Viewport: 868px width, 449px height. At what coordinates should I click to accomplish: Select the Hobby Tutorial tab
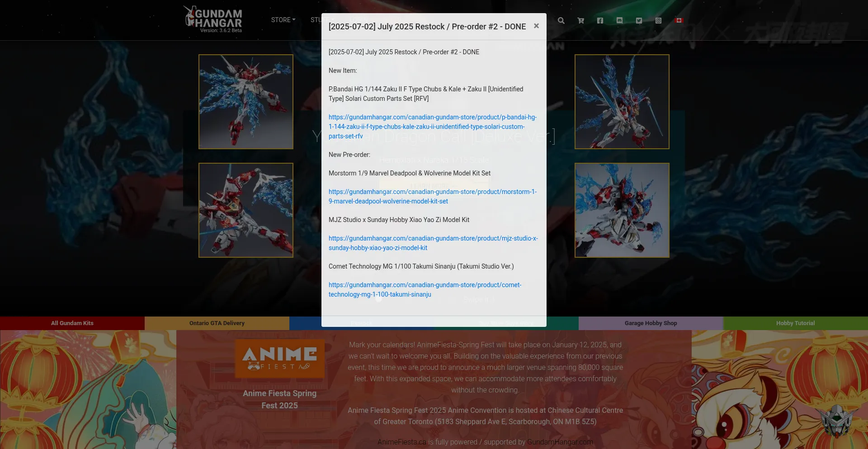click(796, 323)
